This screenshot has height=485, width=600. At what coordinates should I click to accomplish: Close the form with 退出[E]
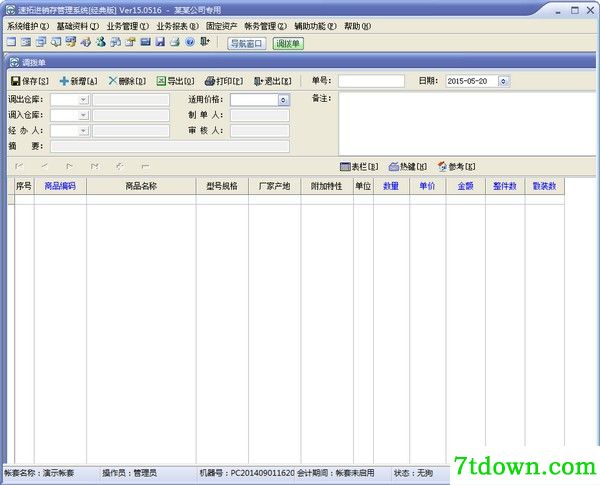click(272, 81)
